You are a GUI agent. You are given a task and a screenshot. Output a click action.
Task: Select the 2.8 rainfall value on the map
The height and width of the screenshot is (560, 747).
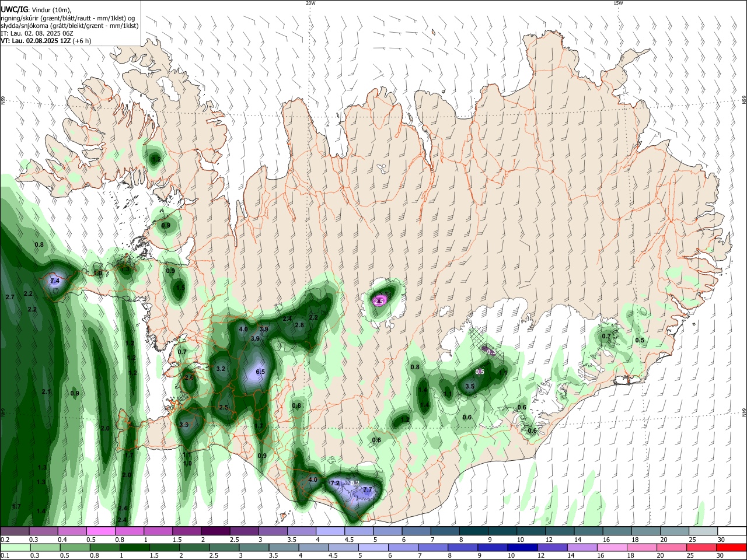coord(299,325)
